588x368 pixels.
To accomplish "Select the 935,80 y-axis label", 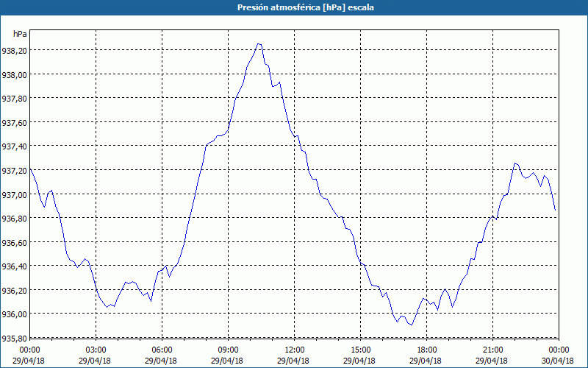I will (14, 338).
